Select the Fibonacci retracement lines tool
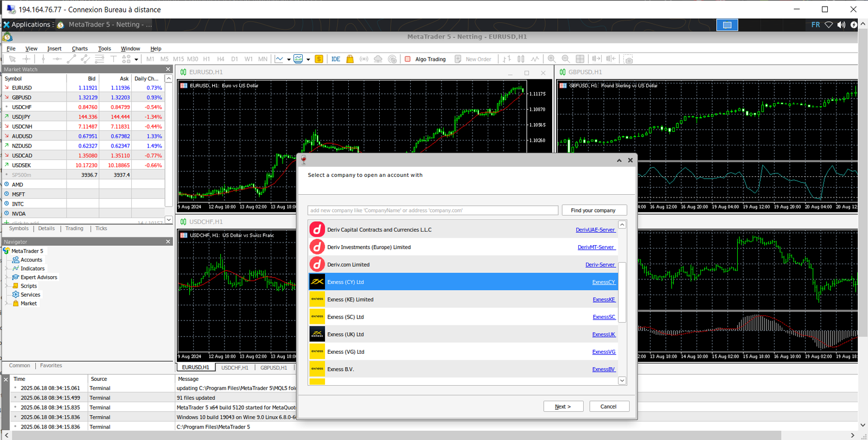The width and height of the screenshot is (868, 440). point(99,59)
